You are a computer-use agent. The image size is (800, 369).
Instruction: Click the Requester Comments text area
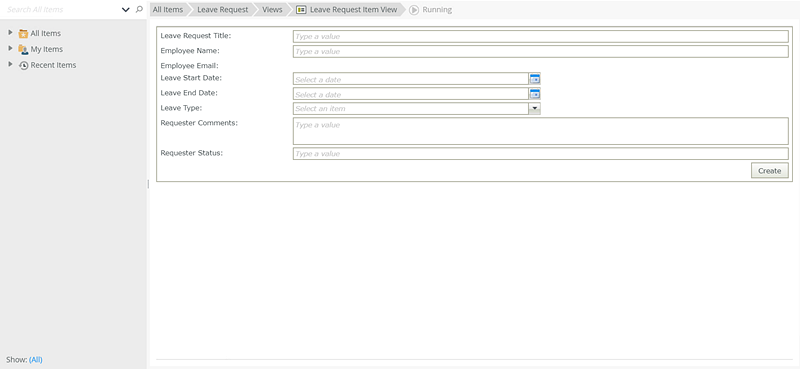coord(541,131)
